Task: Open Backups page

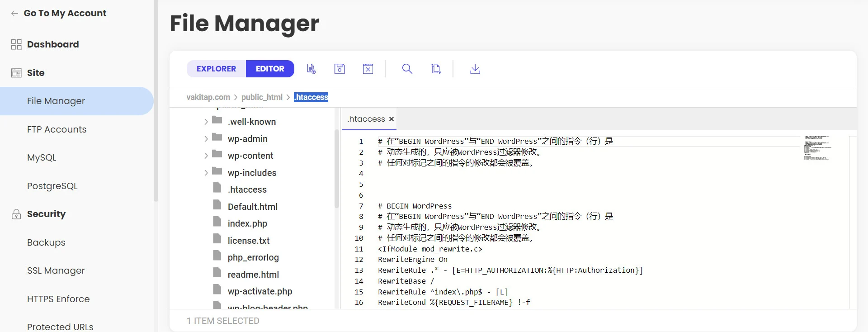Action: [x=46, y=242]
